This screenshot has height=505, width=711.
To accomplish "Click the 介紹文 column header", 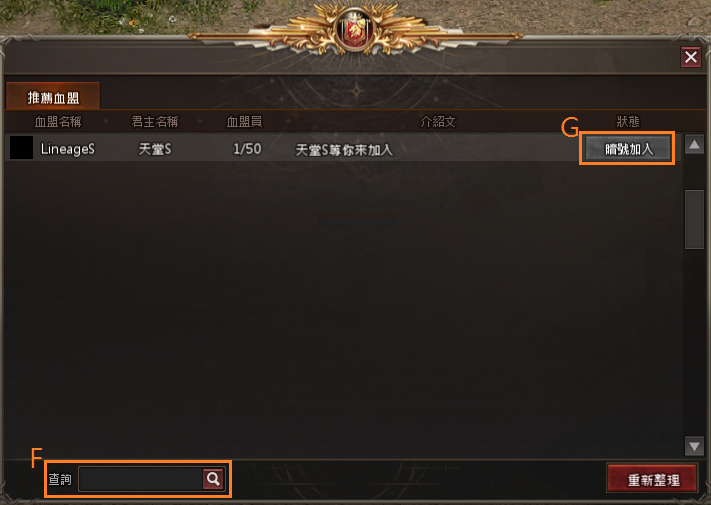I will point(438,121).
